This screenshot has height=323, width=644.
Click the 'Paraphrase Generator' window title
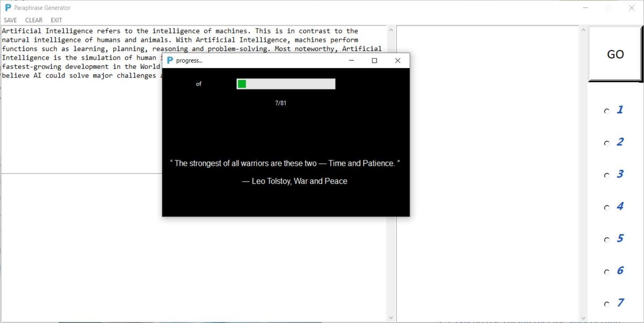click(x=42, y=8)
